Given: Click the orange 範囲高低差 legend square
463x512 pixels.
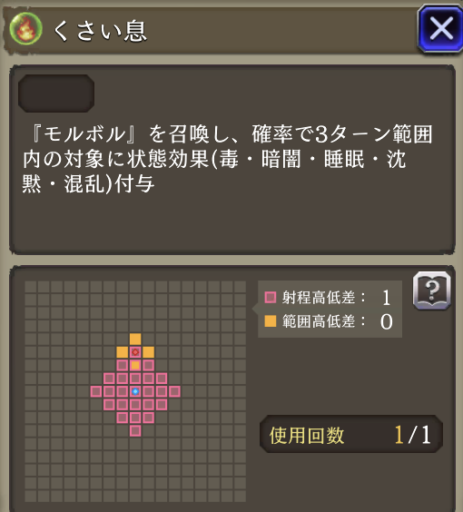Looking at the screenshot, I should [x=270, y=321].
